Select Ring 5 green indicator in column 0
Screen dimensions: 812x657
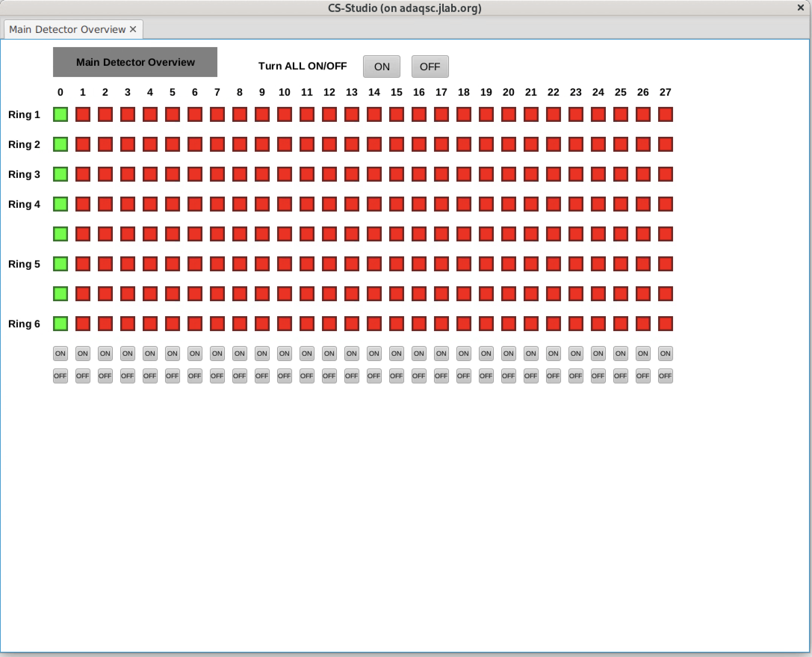61,264
